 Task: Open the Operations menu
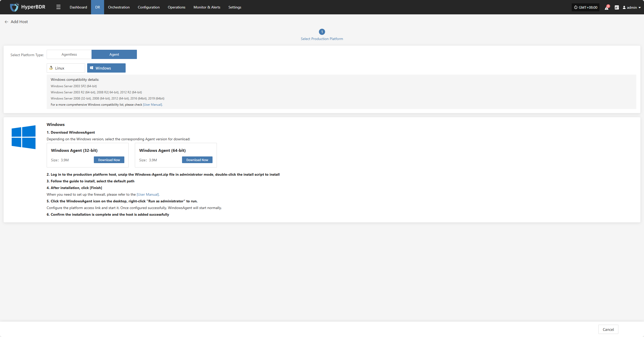(176, 7)
